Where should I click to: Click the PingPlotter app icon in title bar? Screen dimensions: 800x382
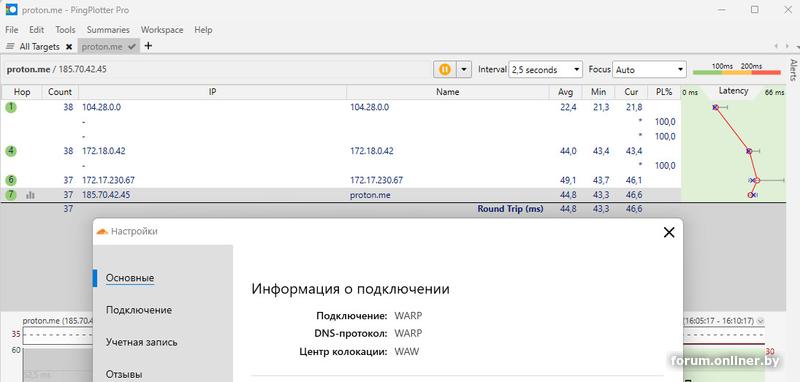(x=11, y=9)
